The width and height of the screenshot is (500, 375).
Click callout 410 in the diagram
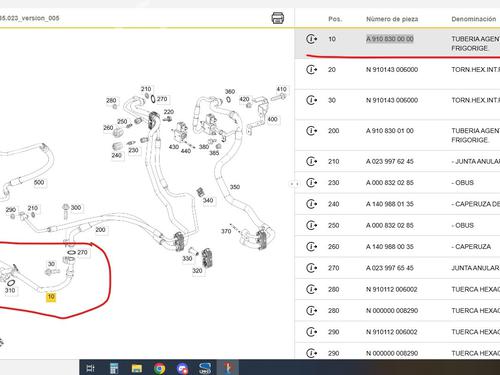coord(281,89)
